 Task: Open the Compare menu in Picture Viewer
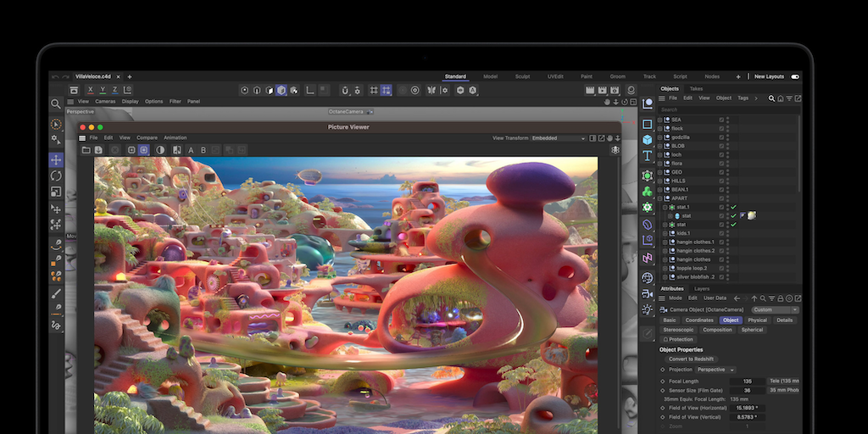pos(147,137)
